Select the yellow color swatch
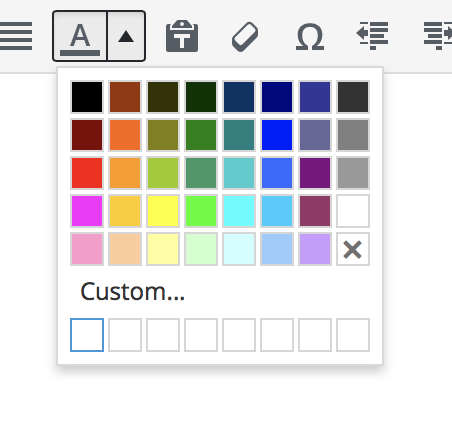 click(163, 211)
